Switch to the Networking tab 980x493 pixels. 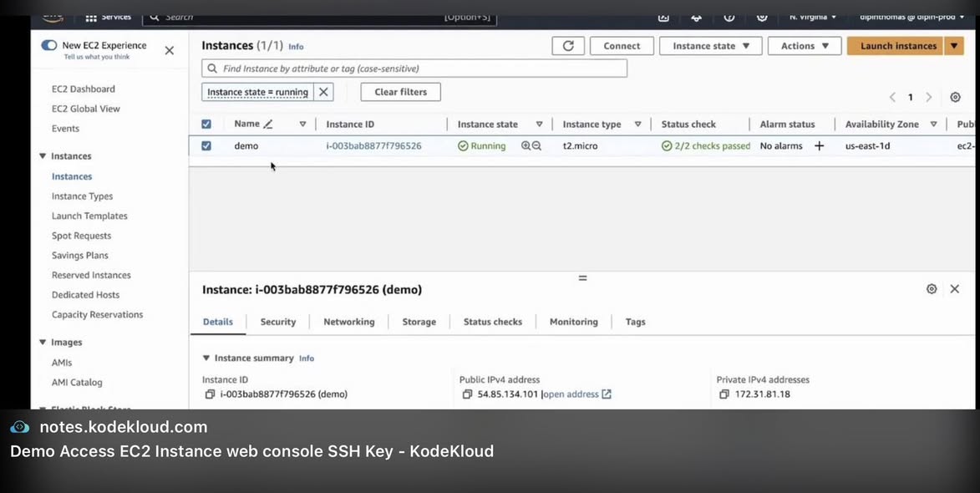coord(348,322)
